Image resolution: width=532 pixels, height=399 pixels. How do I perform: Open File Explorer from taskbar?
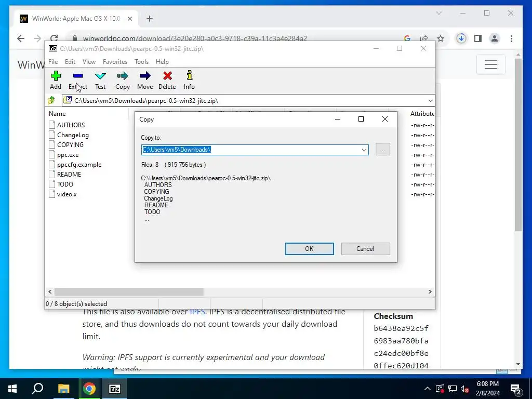tap(63, 389)
